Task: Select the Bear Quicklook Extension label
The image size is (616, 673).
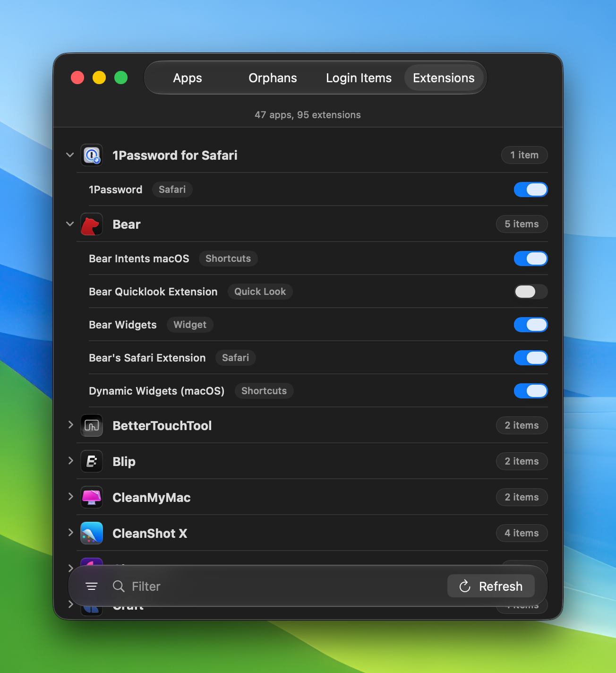Action: click(x=153, y=292)
